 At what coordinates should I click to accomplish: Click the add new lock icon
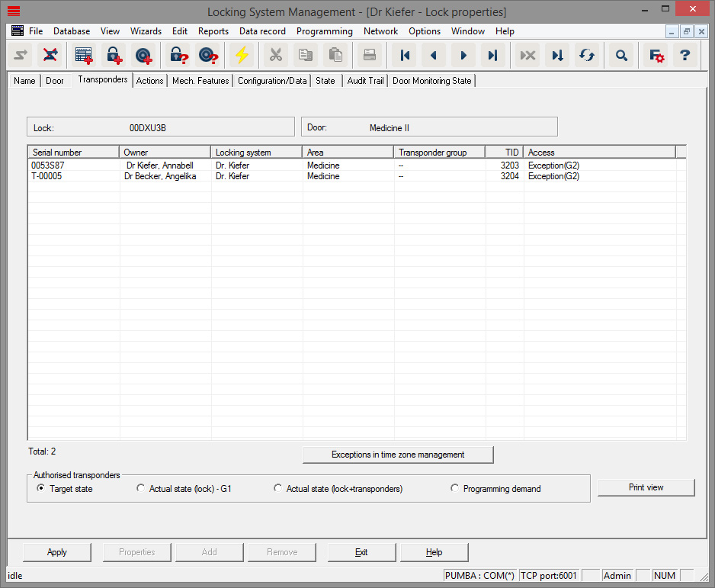114,55
